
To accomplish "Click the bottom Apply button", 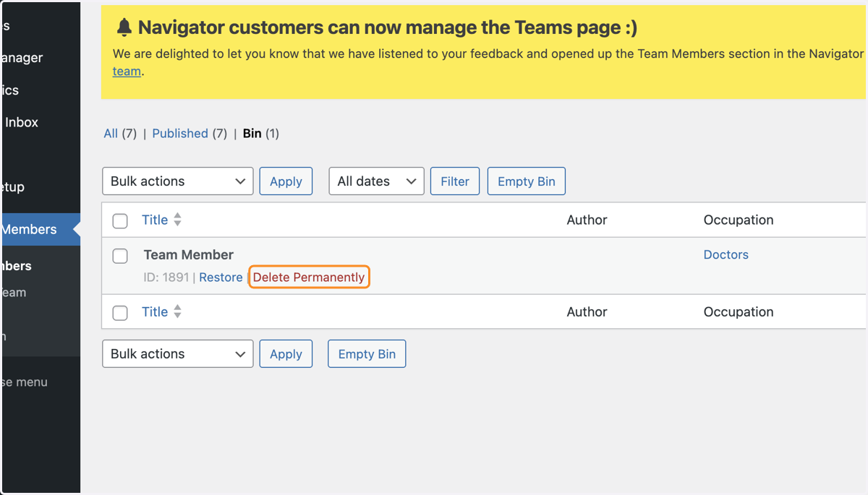I will (x=286, y=354).
